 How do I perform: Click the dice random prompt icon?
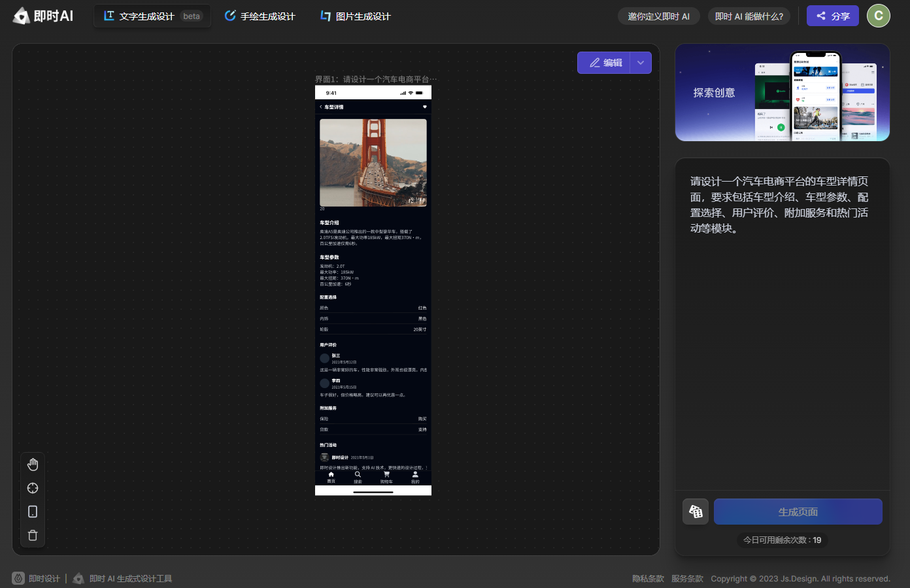point(696,512)
